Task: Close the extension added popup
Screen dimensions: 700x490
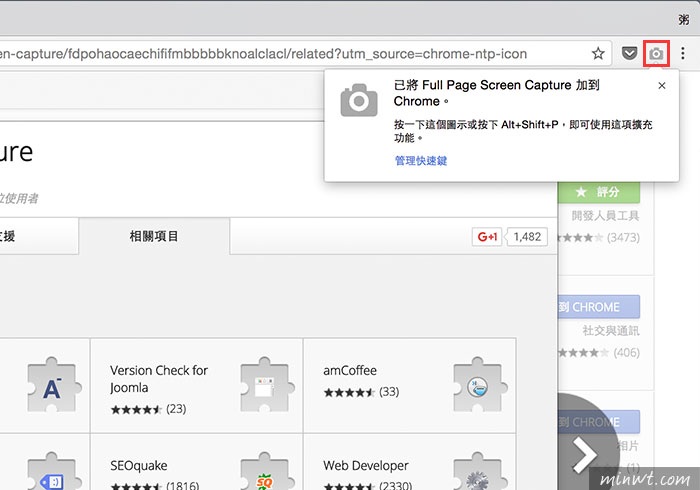Action: 662,85
